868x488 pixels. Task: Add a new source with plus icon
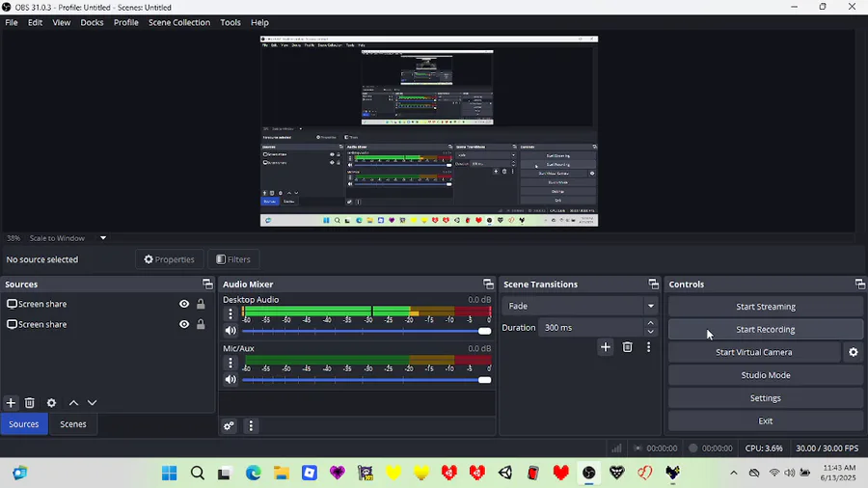11,403
